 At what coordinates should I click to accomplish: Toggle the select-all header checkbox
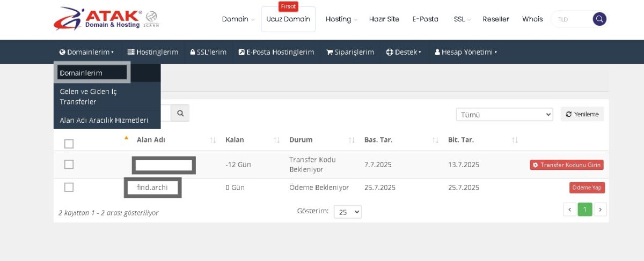point(69,144)
